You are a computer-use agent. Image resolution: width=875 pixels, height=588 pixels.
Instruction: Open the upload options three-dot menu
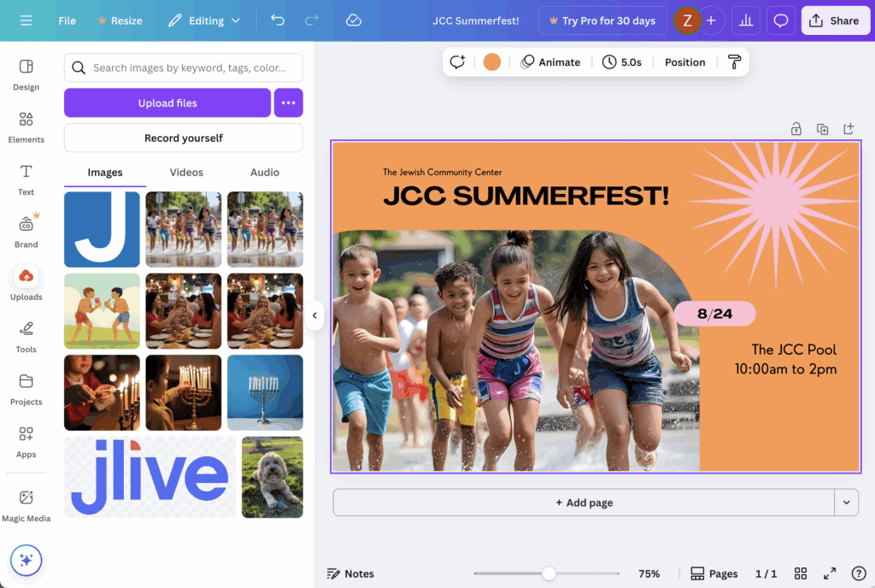pos(288,103)
